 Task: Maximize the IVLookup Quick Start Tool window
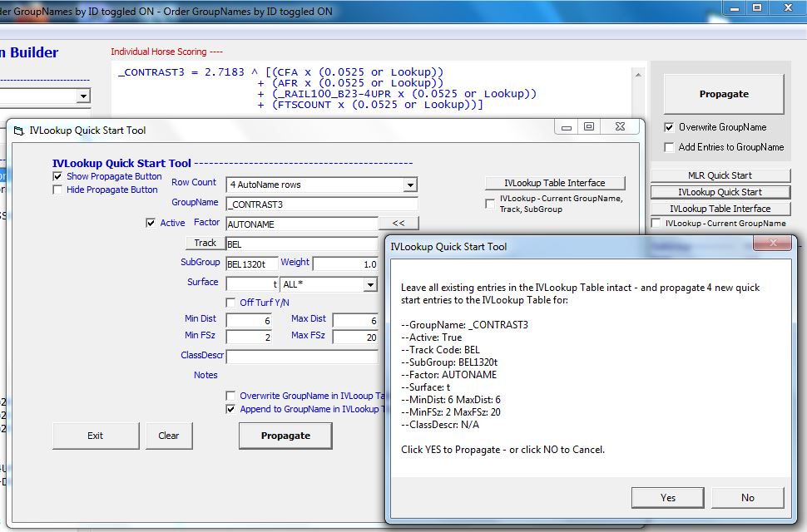point(589,127)
